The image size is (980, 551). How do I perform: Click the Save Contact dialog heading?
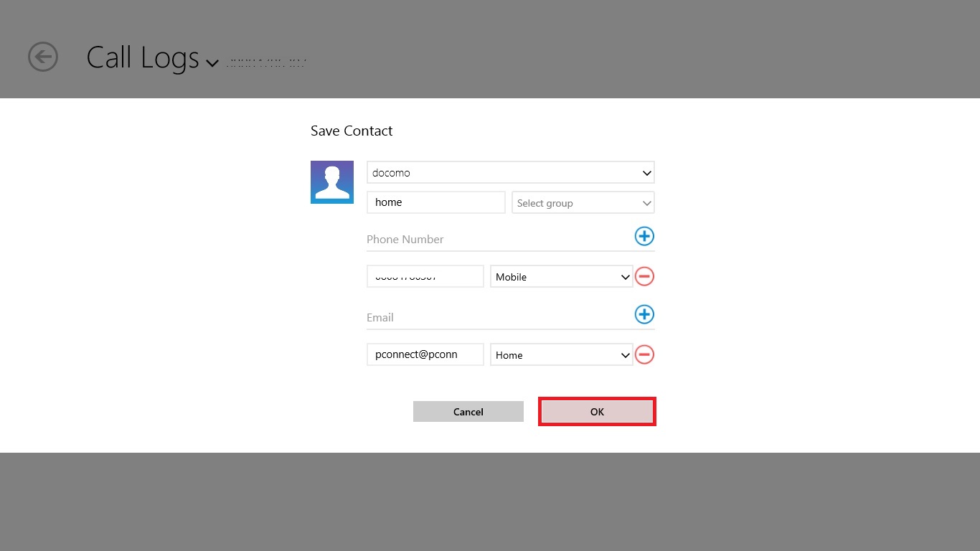click(352, 131)
